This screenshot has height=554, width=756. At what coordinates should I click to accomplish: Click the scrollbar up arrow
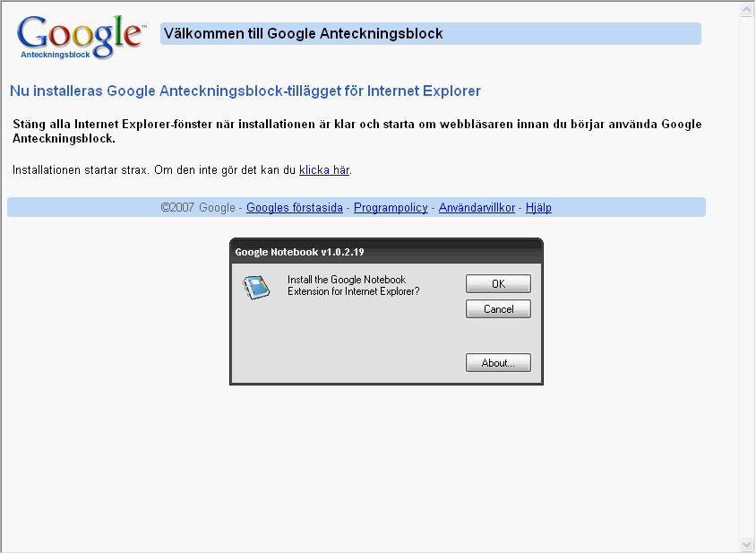click(x=747, y=10)
